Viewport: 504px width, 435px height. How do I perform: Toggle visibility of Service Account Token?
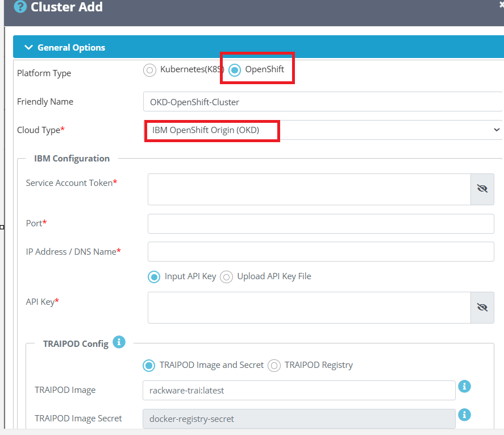(x=482, y=189)
